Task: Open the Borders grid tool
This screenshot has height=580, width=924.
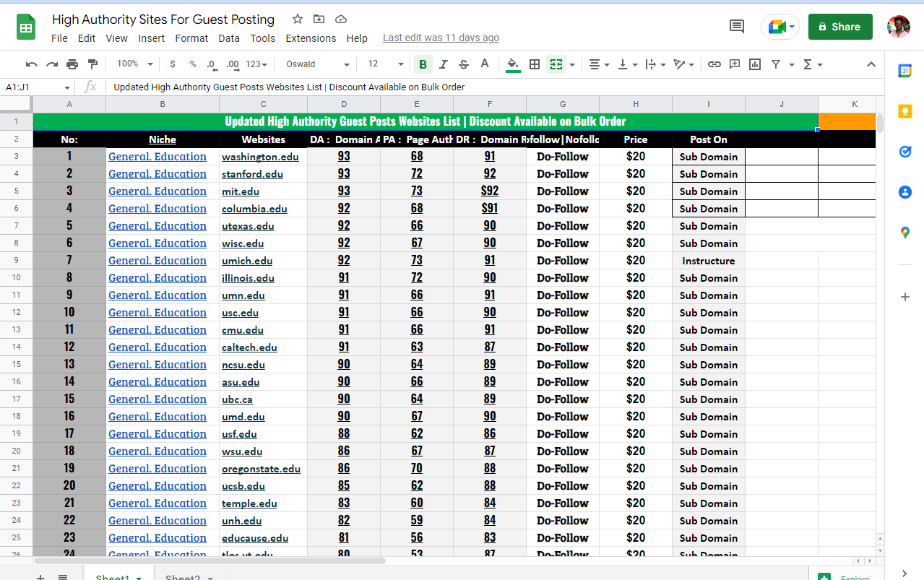Action: [535, 64]
